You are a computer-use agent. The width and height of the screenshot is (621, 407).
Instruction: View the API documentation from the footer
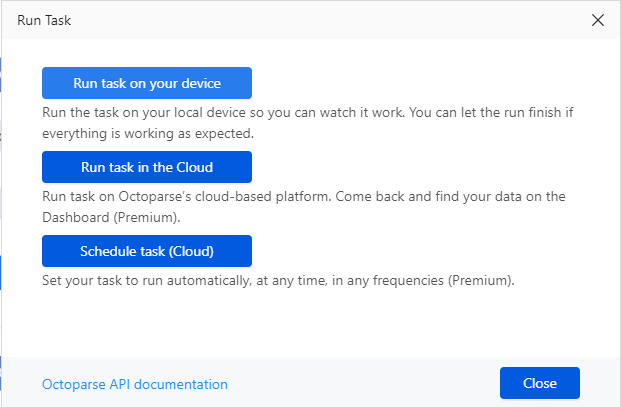click(135, 384)
